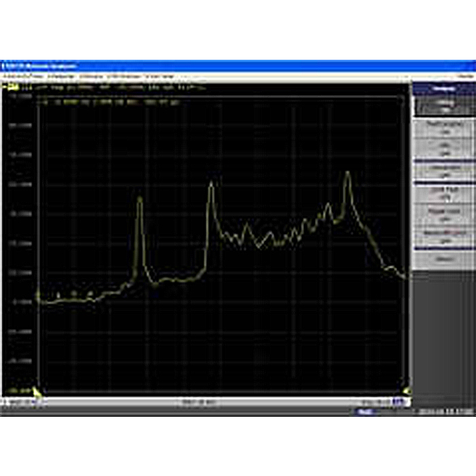This screenshot has width=476, height=476.
Task: Click the dark selected softkey at the top of the panel
Action: coord(444,106)
